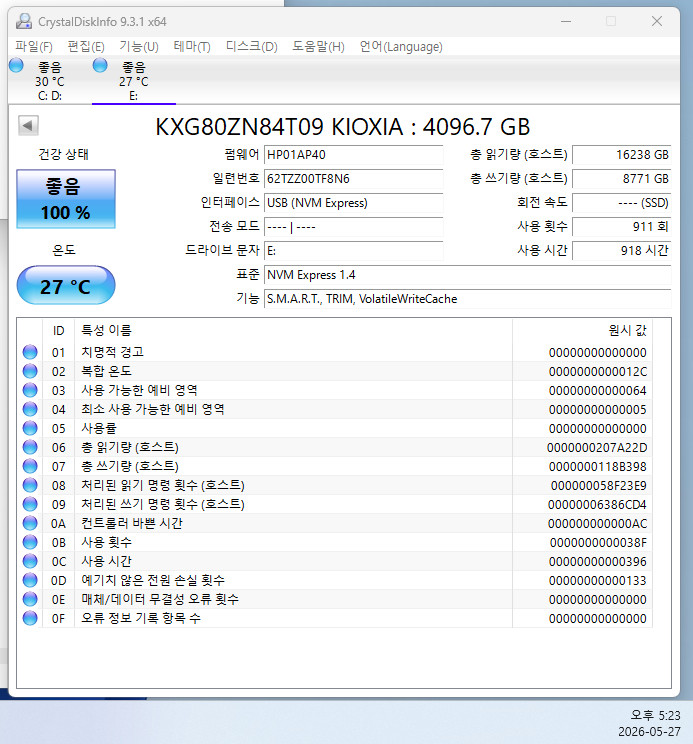
Task: Click the interface field USB (NVM Express)
Action: click(354, 203)
